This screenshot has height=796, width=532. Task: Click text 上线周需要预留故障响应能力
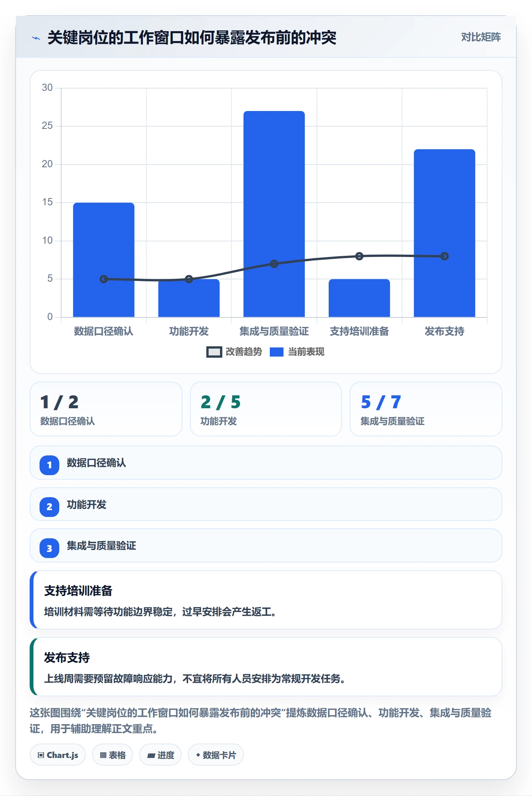[109, 679]
